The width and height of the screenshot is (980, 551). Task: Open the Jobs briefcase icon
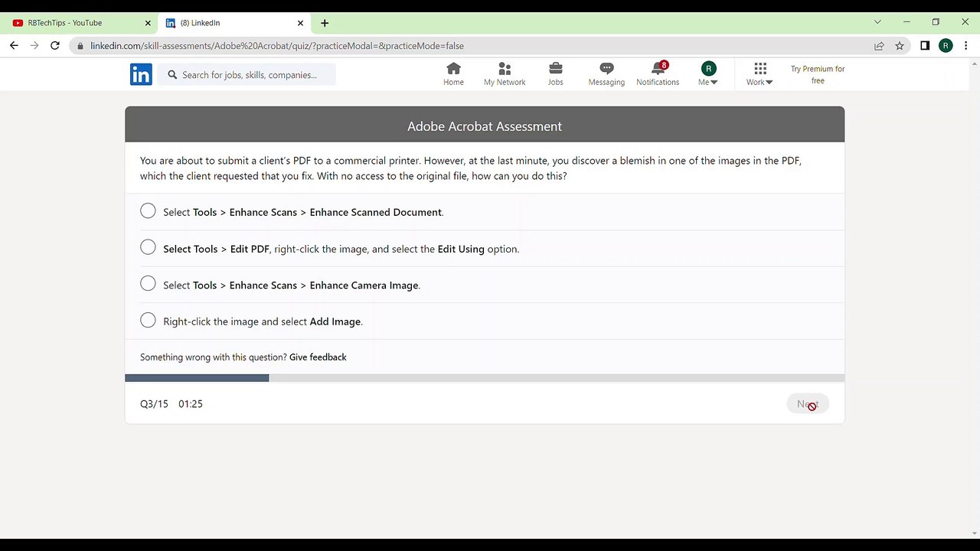click(556, 74)
